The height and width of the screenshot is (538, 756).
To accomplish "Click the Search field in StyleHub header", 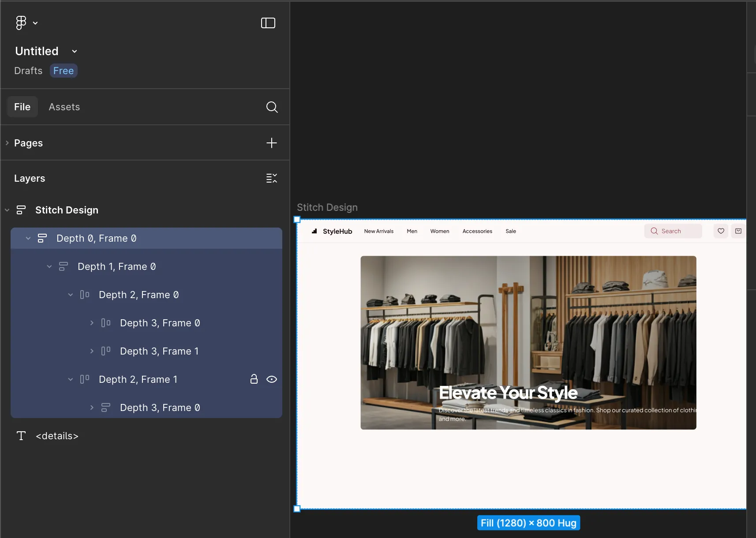I will click(673, 231).
